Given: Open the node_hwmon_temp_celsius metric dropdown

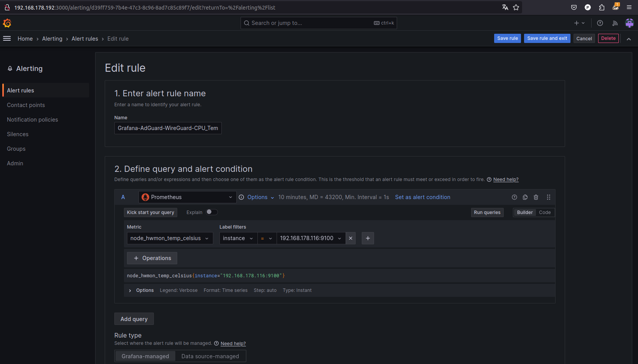Looking at the screenshot, I should click(x=170, y=238).
